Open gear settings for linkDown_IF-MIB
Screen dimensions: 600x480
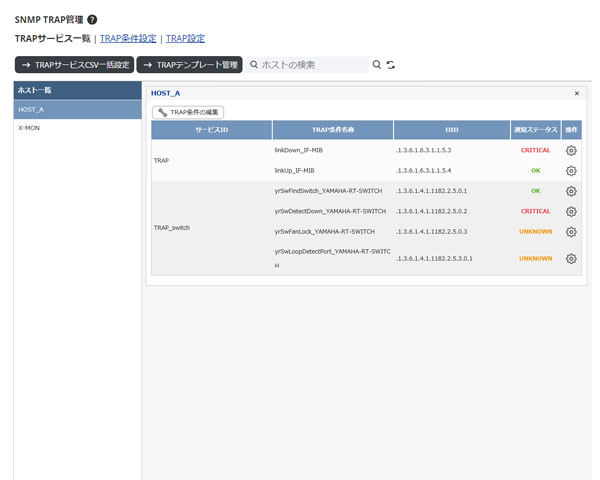571,150
